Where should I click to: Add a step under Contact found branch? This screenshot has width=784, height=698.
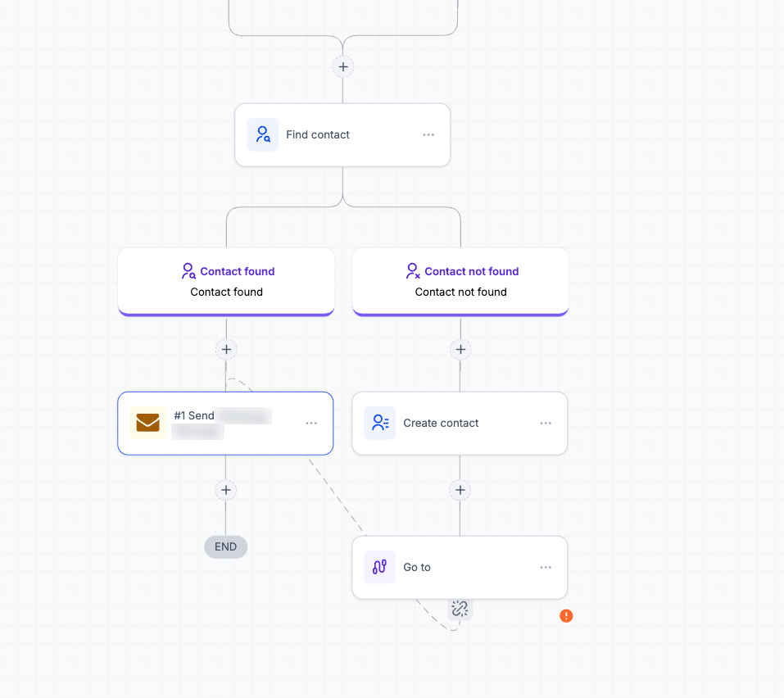(226, 350)
